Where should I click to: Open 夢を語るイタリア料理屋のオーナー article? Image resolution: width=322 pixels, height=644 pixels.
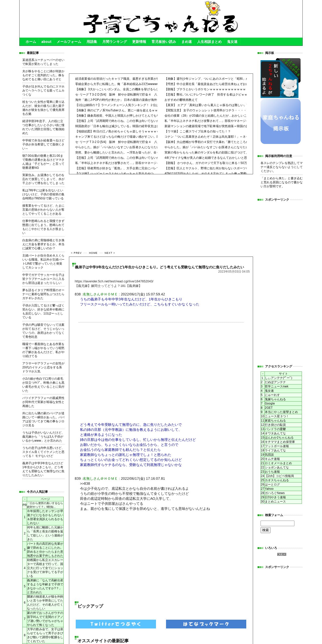pyautogui.click(x=43, y=294)
